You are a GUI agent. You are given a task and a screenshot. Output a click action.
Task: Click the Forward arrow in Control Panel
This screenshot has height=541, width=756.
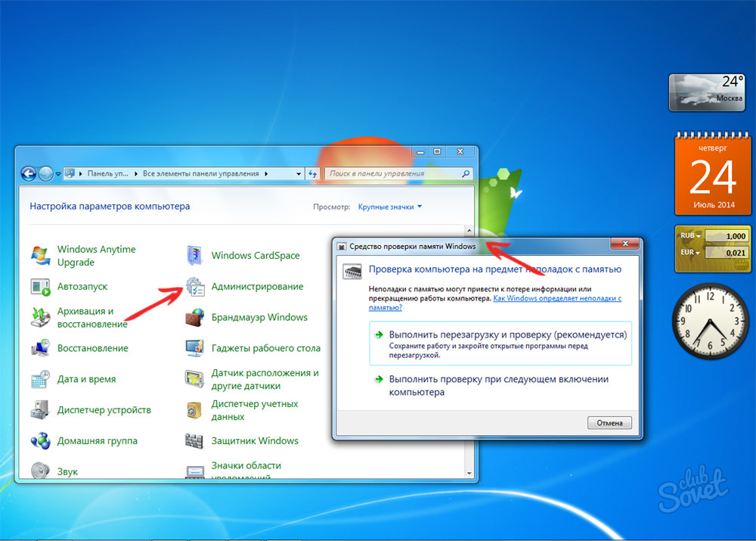[x=45, y=173]
